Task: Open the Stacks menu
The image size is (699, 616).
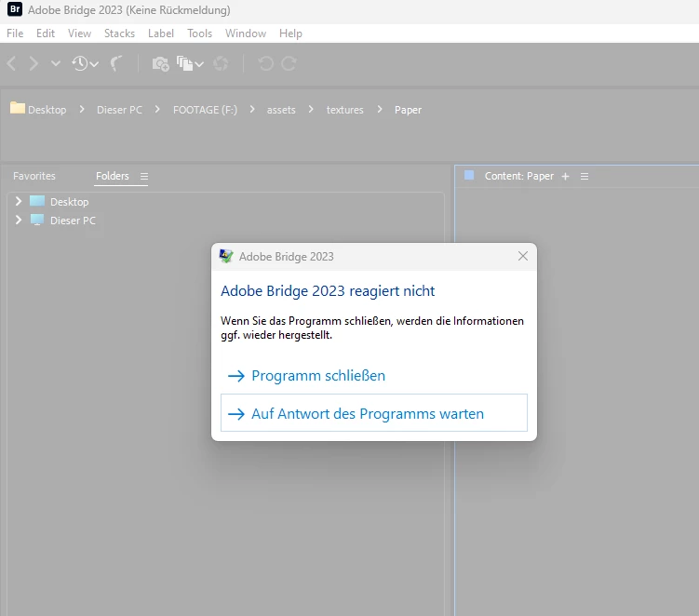Action: click(119, 33)
